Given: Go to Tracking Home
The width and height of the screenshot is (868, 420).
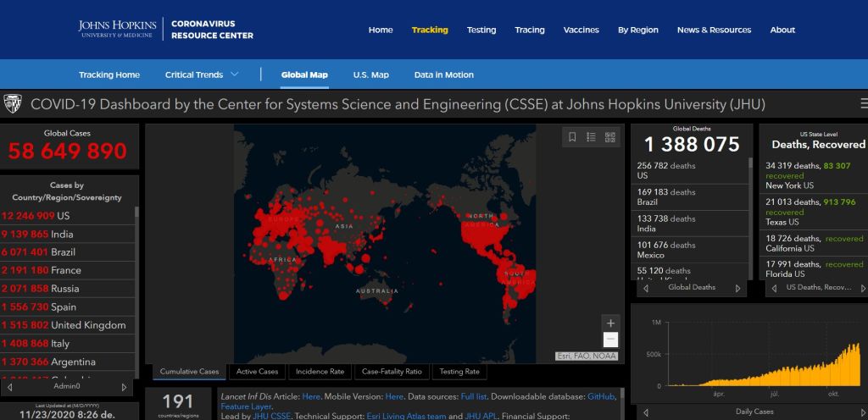Looking at the screenshot, I should click(x=109, y=75).
